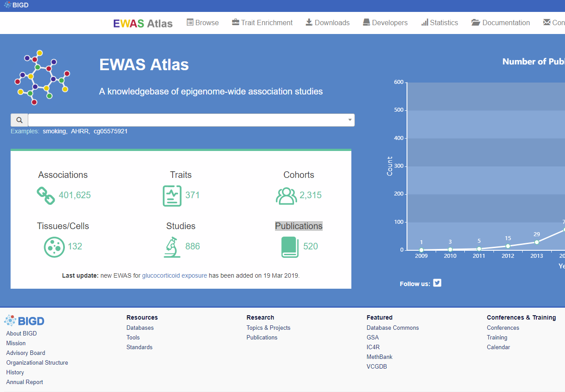Open Databases under Resources

tap(140, 328)
